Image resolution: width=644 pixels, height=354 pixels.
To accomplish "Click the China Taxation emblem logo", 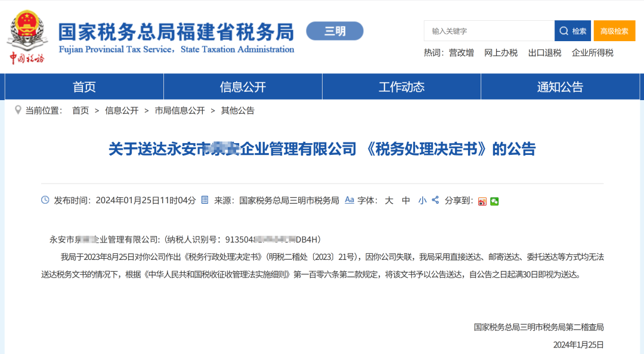I will 27,37.
